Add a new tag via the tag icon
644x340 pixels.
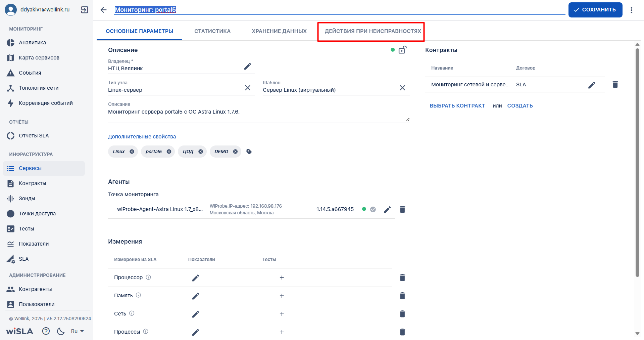(x=249, y=152)
